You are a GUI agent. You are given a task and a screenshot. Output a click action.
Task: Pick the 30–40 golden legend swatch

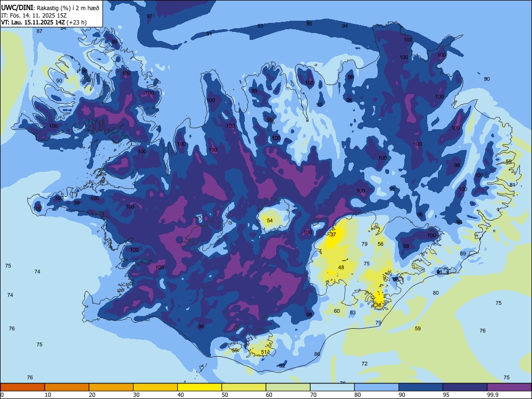155,387
